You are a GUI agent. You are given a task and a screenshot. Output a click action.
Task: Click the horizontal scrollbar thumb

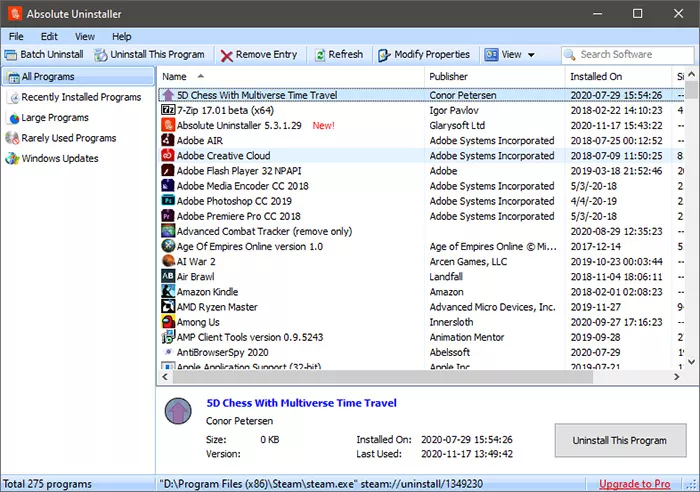coord(383,377)
